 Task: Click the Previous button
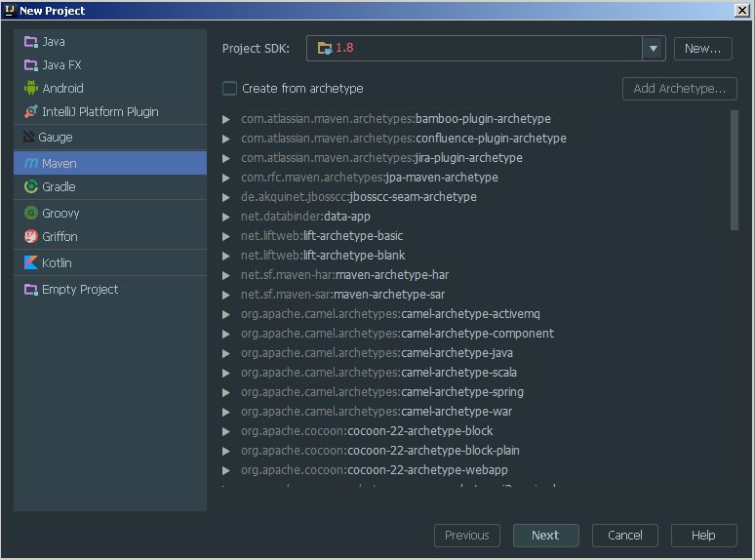466,536
